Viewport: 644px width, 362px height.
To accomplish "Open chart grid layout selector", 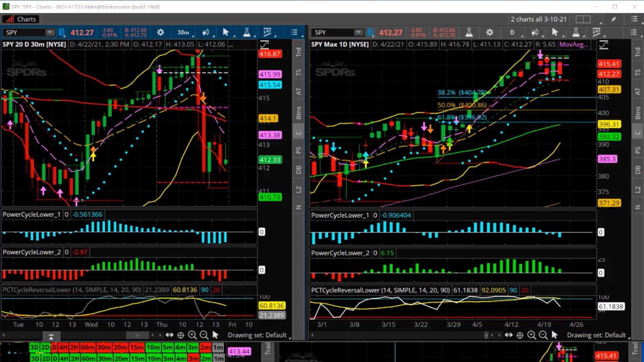I will click(583, 19).
